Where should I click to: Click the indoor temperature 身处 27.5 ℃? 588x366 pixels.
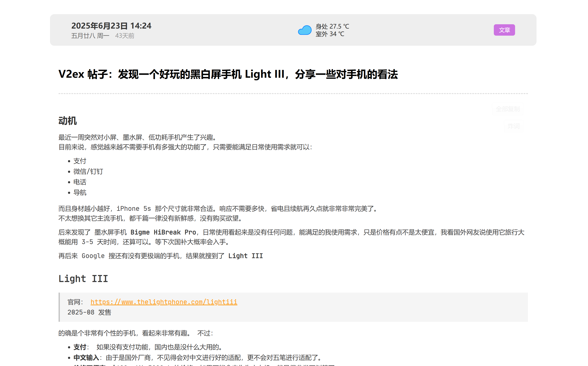pyautogui.click(x=332, y=26)
